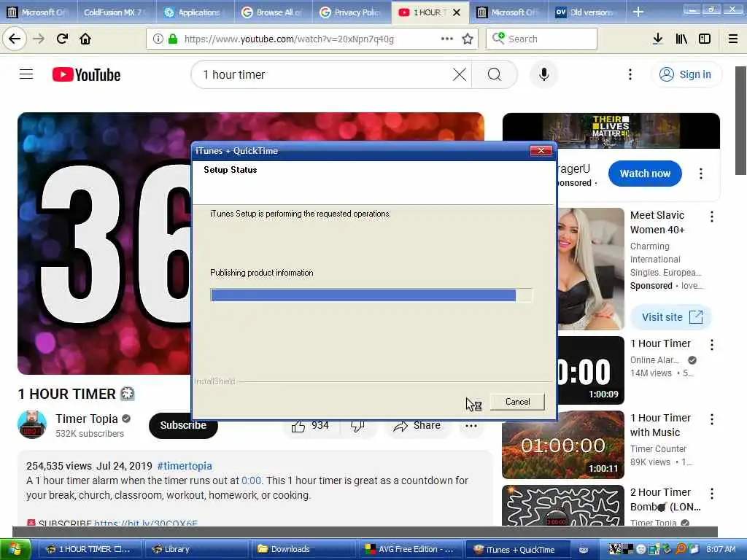747x560 pixels.
Task: Open the Timer Topia channel avatar
Action: [x=32, y=424]
